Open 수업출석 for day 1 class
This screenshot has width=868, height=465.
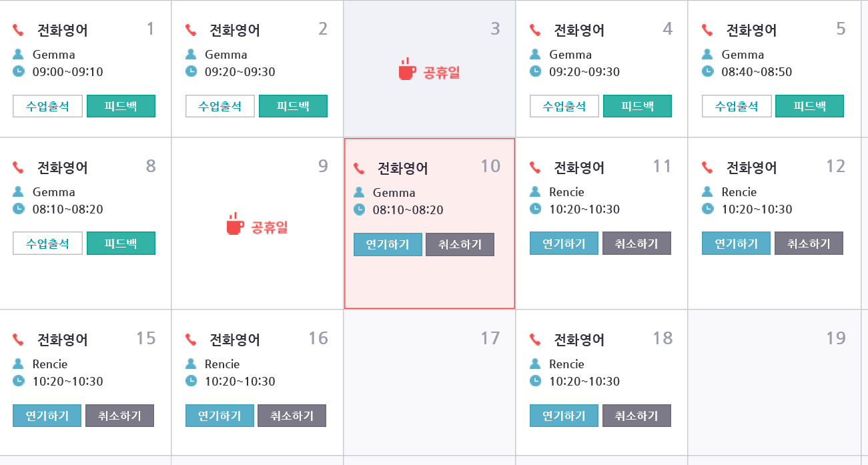point(47,106)
